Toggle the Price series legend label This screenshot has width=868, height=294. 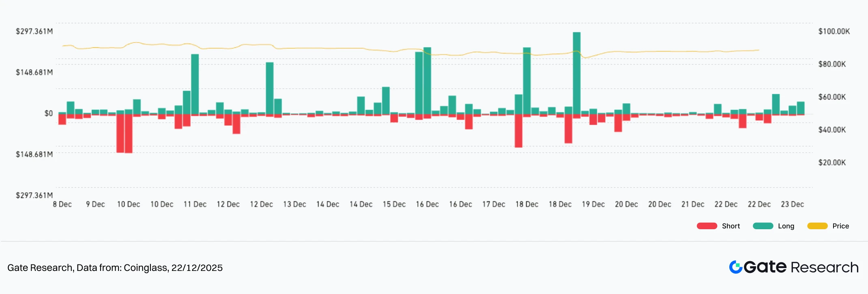840,226
